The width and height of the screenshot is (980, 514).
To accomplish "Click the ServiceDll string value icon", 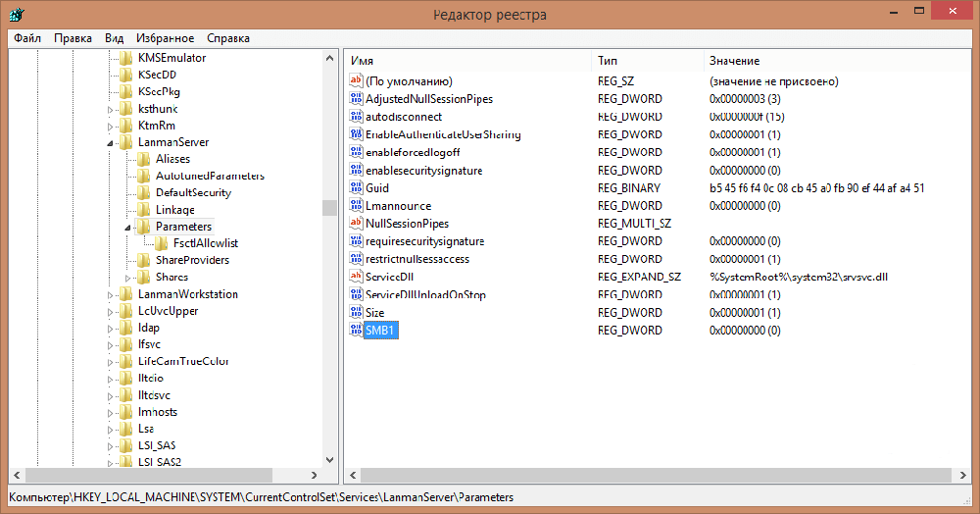I will [x=356, y=277].
